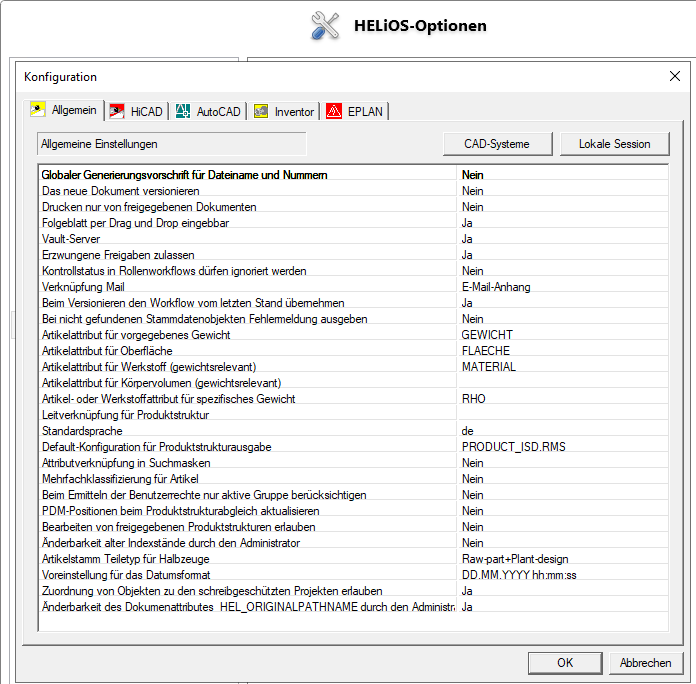The height and width of the screenshot is (684, 696).
Task: Click the HiCAD tab icon
Action: [x=117, y=111]
